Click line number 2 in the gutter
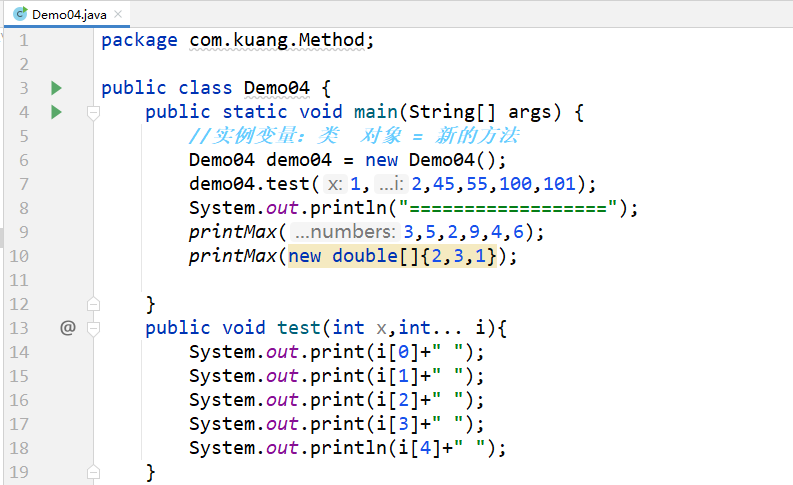The width and height of the screenshot is (793, 485). 24,64
